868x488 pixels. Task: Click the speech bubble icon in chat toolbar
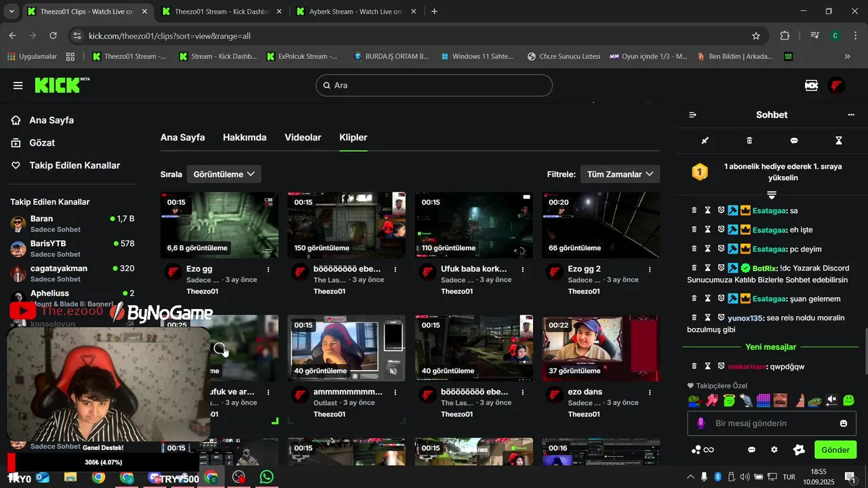794,141
